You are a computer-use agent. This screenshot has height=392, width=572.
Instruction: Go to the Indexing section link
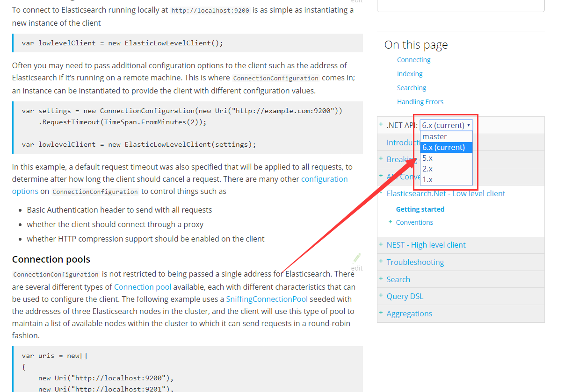[410, 74]
